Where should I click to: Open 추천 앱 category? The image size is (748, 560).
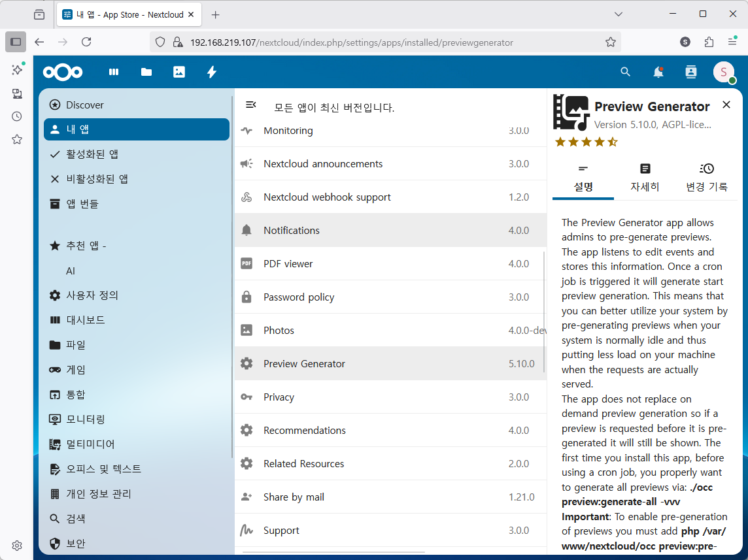click(x=137, y=246)
